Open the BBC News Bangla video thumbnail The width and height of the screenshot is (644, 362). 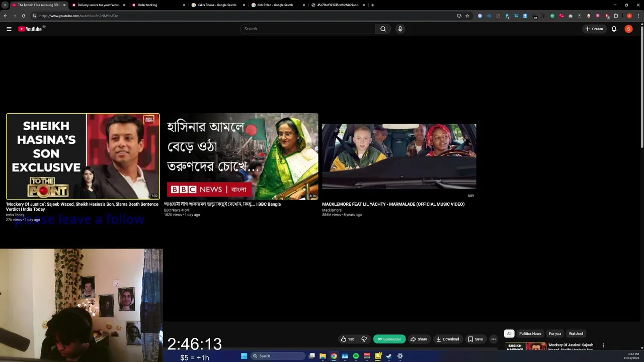(x=241, y=156)
